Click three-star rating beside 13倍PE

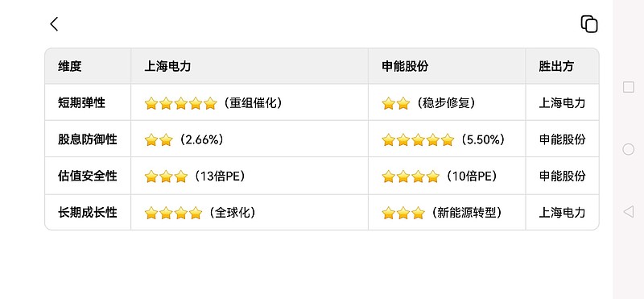click(x=166, y=176)
